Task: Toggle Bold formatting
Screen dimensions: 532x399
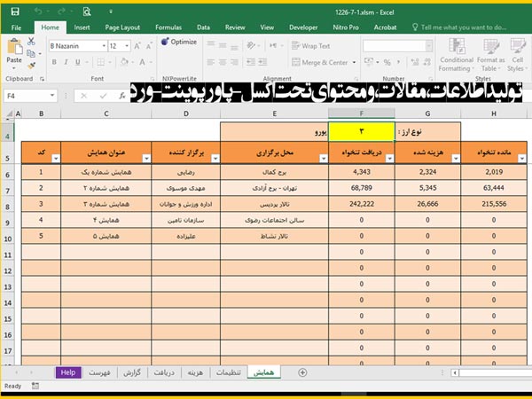Action: tap(54, 62)
